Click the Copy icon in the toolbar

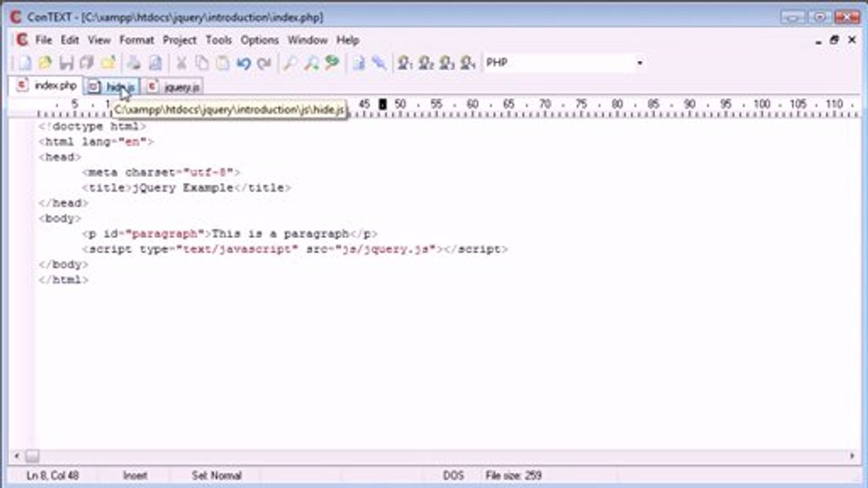202,63
